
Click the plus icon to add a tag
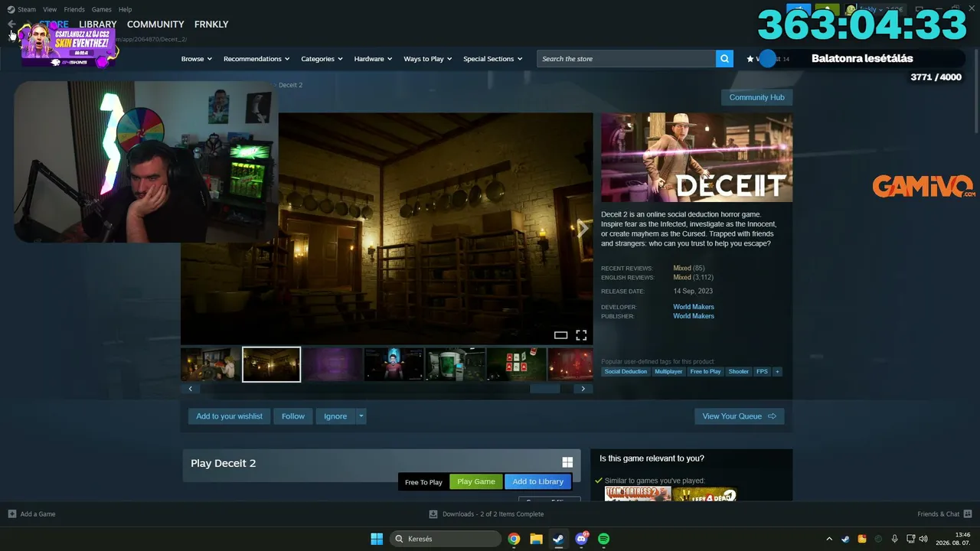(x=777, y=372)
